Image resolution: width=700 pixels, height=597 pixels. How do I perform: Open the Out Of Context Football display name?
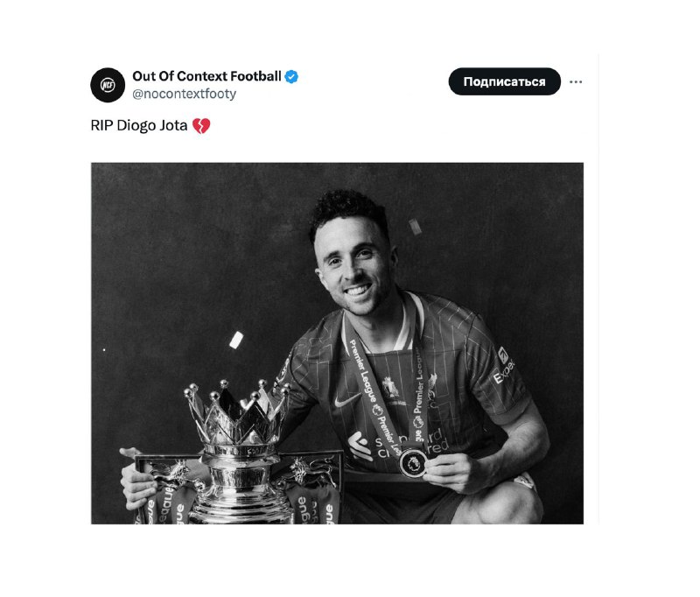pos(206,76)
